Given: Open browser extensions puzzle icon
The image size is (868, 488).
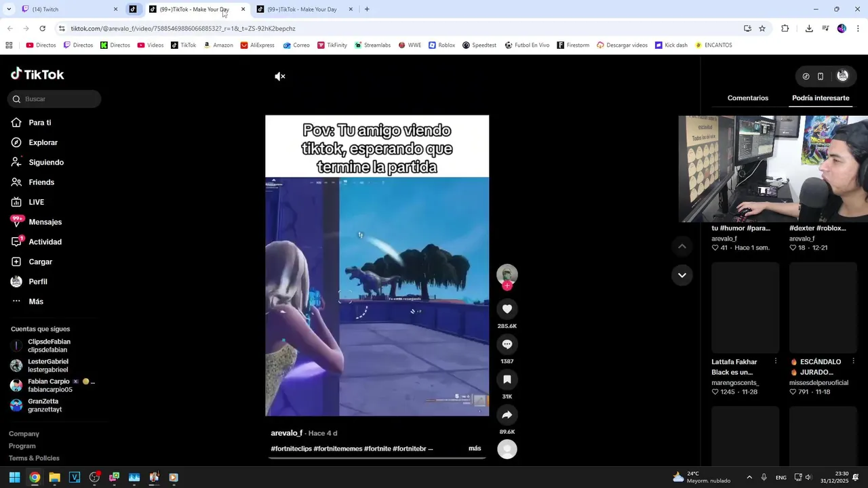Looking at the screenshot, I should coord(785,28).
